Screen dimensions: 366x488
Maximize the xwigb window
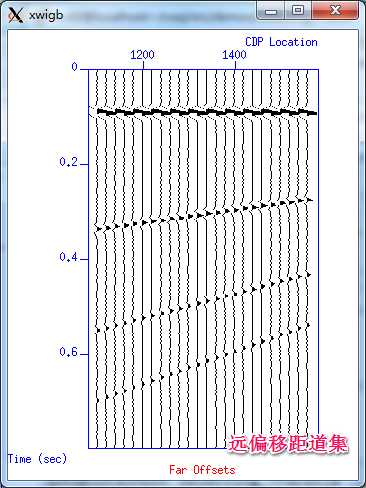pos(298,11)
